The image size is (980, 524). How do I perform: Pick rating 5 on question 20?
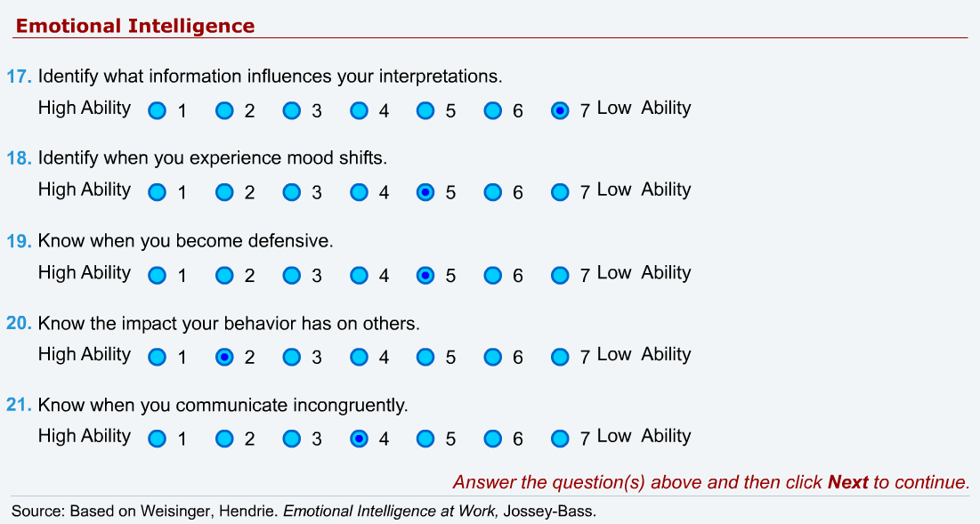click(x=425, y=357)
